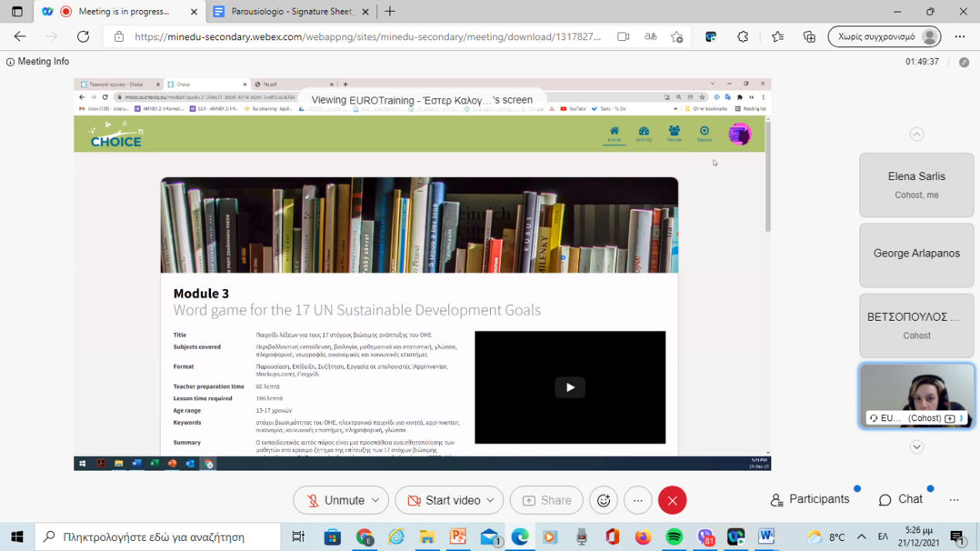This screenshot has width=980, height=551.
Task: Open a new browser tab
Action: [390, 12]
